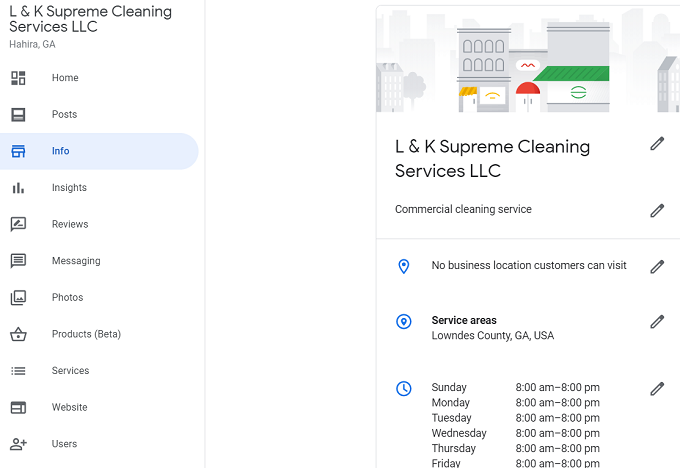Edit service areas using pencil icon
Viewport: 680px width, 468px height.
(x=657, y=321)
